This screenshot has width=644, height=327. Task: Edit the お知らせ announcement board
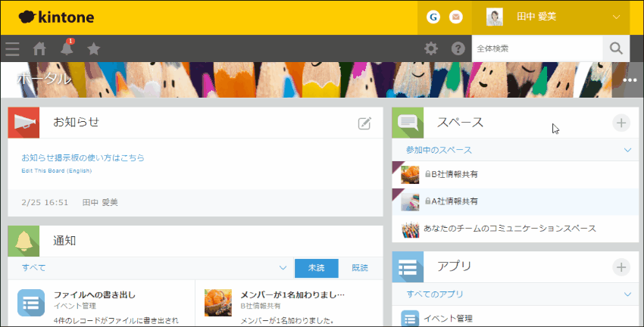364,123
